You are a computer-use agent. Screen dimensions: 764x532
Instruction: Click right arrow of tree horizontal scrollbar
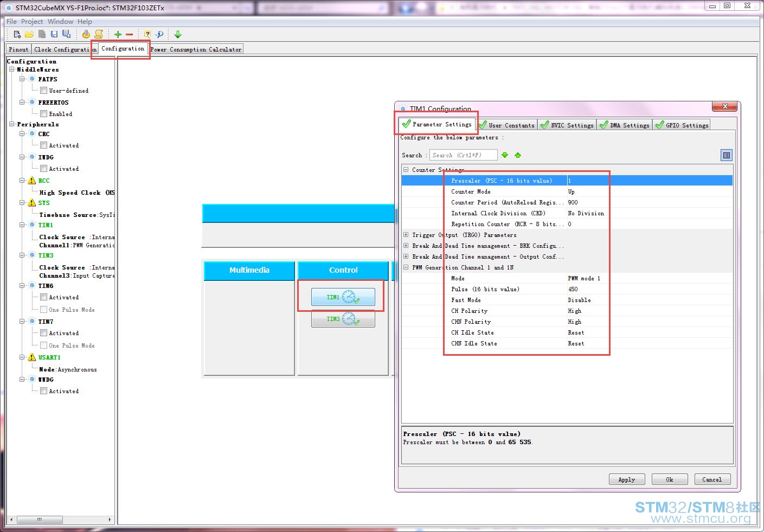click(110, 520)
